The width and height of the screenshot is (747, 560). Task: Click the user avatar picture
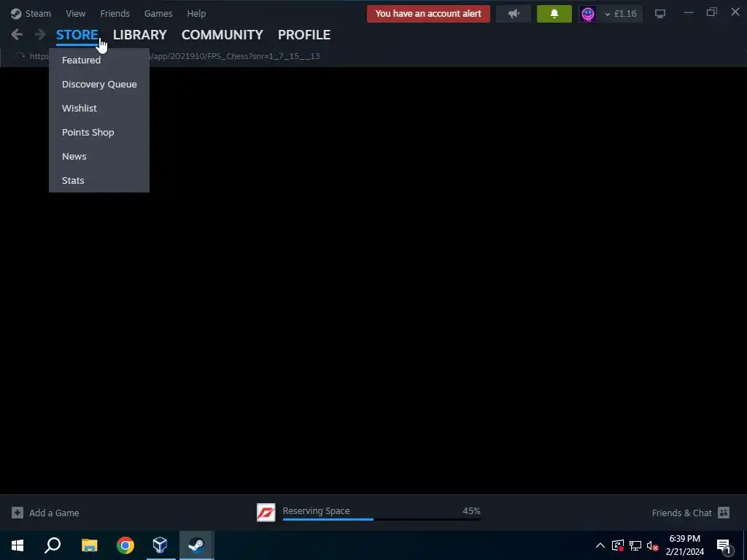tap(588, 14)
